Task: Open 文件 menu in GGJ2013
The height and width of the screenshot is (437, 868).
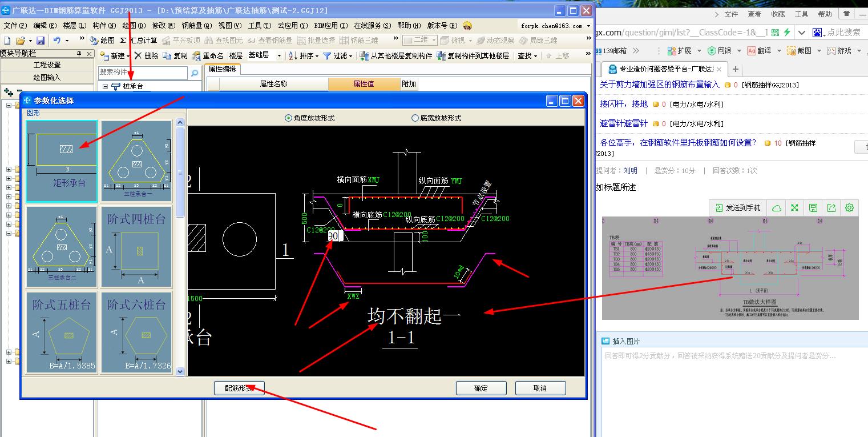Action: 15,26
